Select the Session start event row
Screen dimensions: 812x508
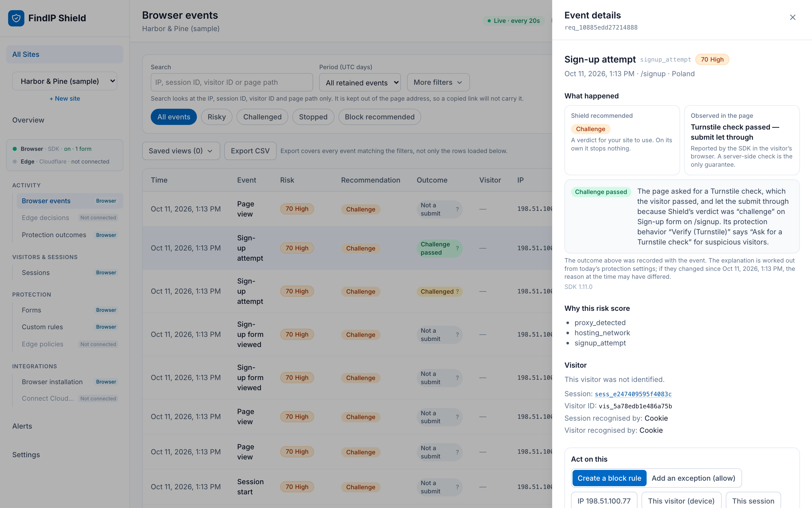click(x=347, y=487)
